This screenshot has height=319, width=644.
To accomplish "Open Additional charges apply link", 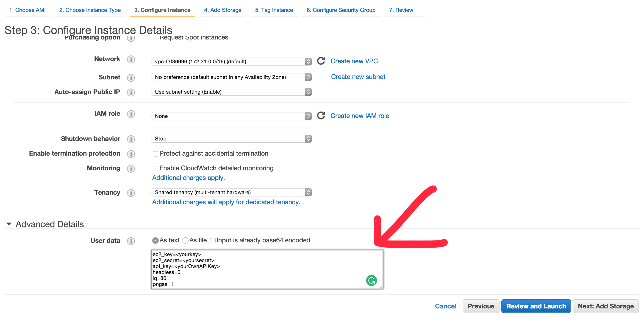I will click(x=189, y=178).
